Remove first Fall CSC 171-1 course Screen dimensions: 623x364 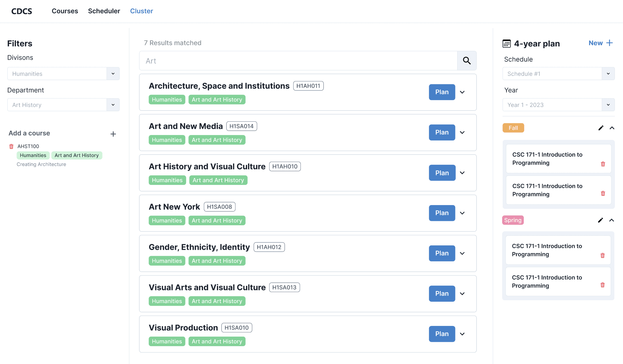click(x=603, y=164)
